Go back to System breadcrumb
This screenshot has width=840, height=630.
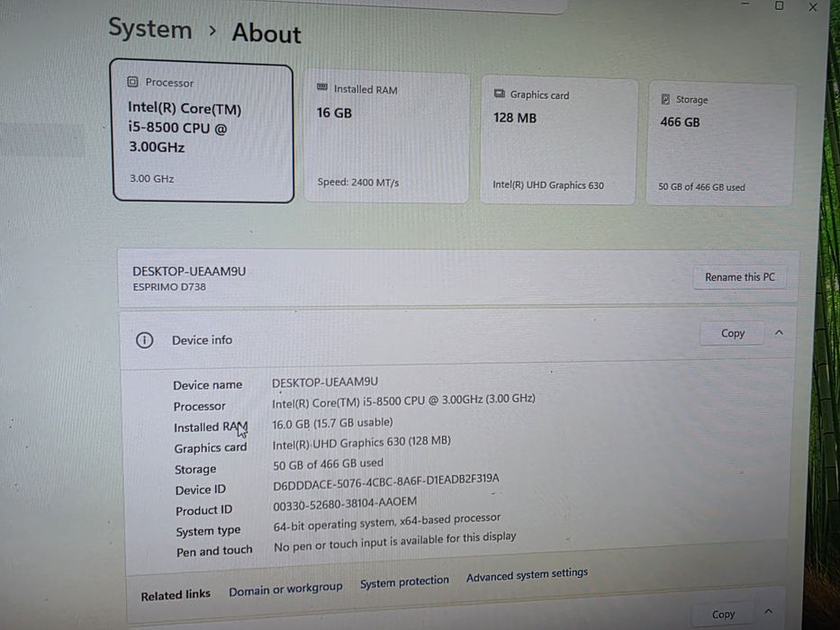[150, 29]
